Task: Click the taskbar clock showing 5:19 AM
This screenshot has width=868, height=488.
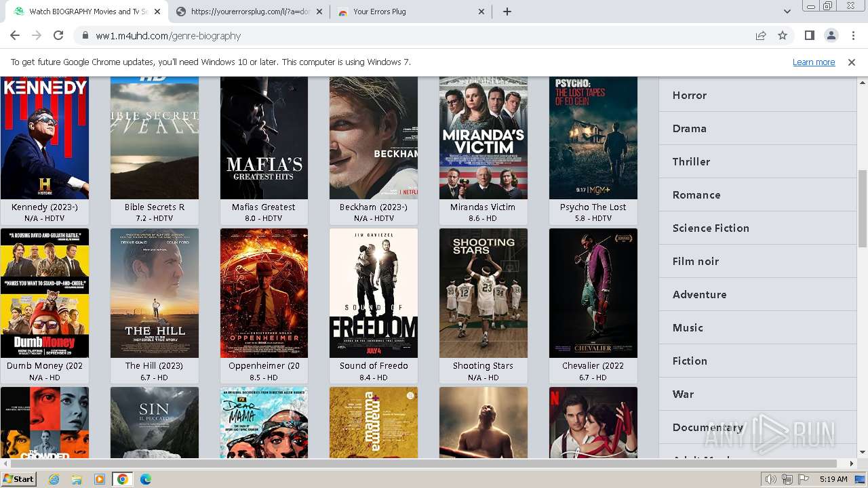Action: (x=833, y=479)
